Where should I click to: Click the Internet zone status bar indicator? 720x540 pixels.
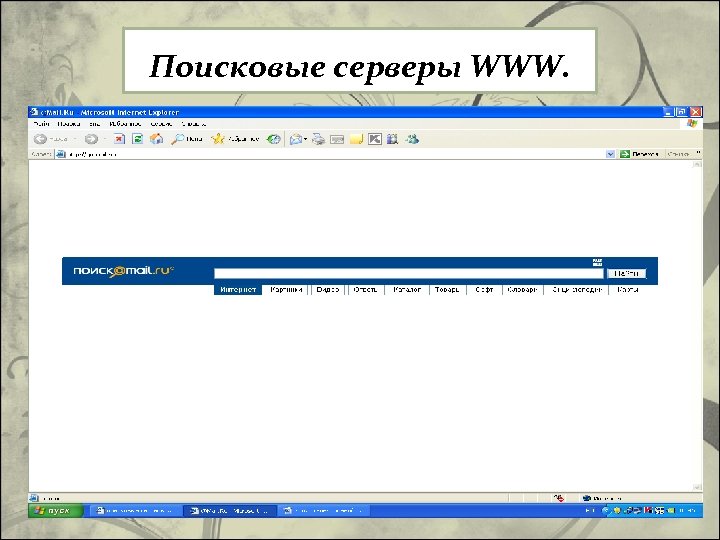pyautogui.click(x=602, y=498)
